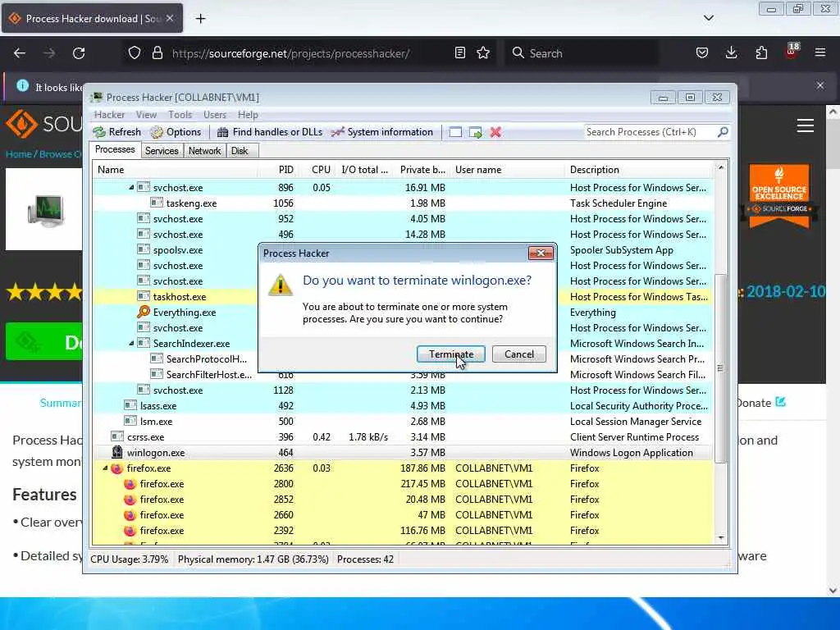Confirm with the Terminate button
The height and width of the screenshot is (630, 840).
451,354
